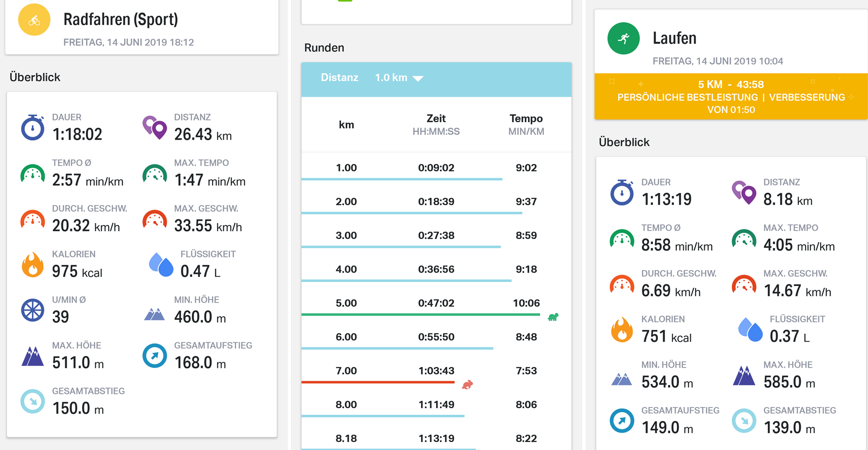
Task: Click the 5 KM personal best banner
Action: pyautogui.click(x=731, y=97)
